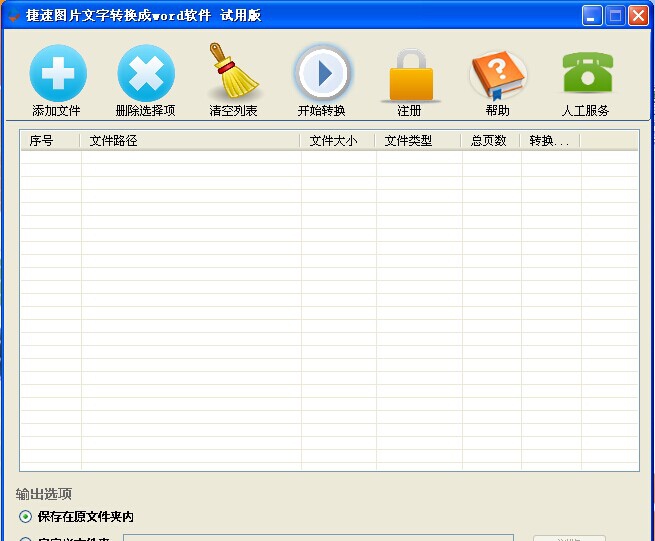Open the 帮助 help book icon
The height and width of the screenshot is (541, 655).
coord(498,75)
